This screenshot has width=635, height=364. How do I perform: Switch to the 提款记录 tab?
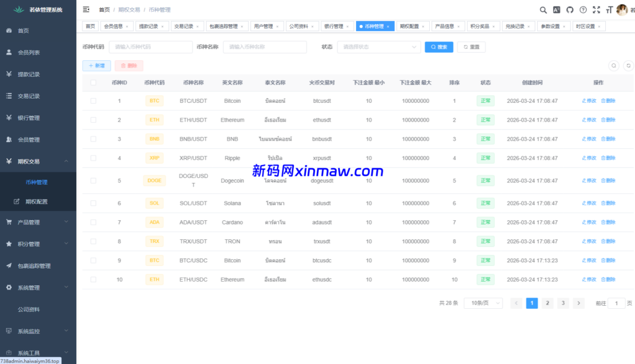(151, 26)
